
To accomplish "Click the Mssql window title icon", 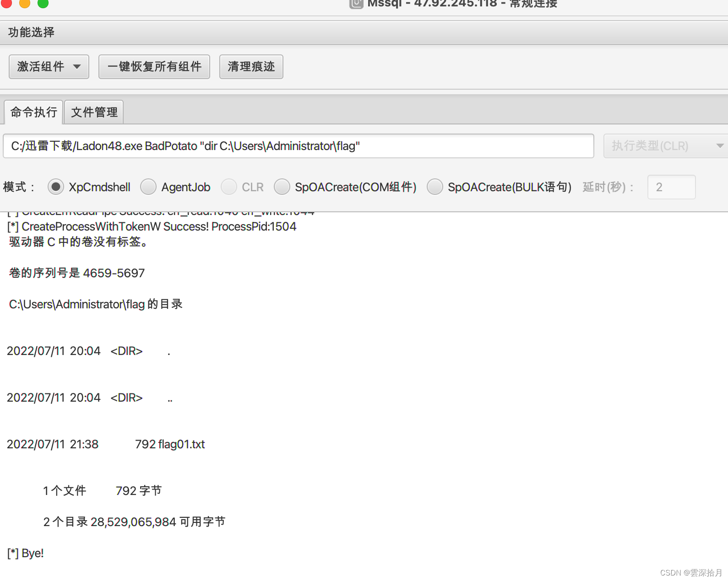I will point(356,4).
